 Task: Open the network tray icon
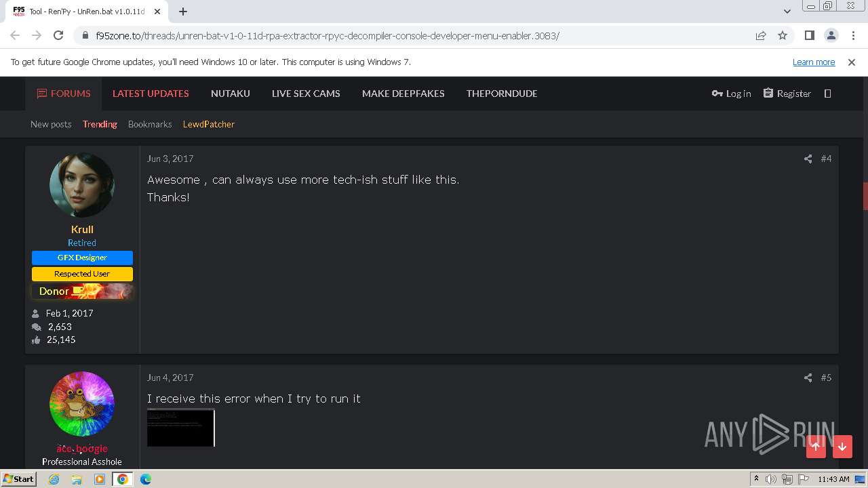[x=787, y=479]
